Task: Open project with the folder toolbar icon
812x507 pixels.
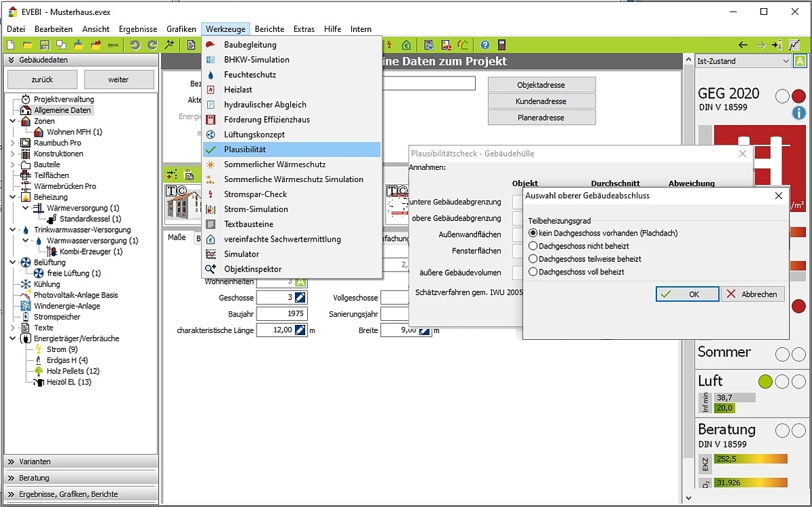Action: [x=28, y=45]
